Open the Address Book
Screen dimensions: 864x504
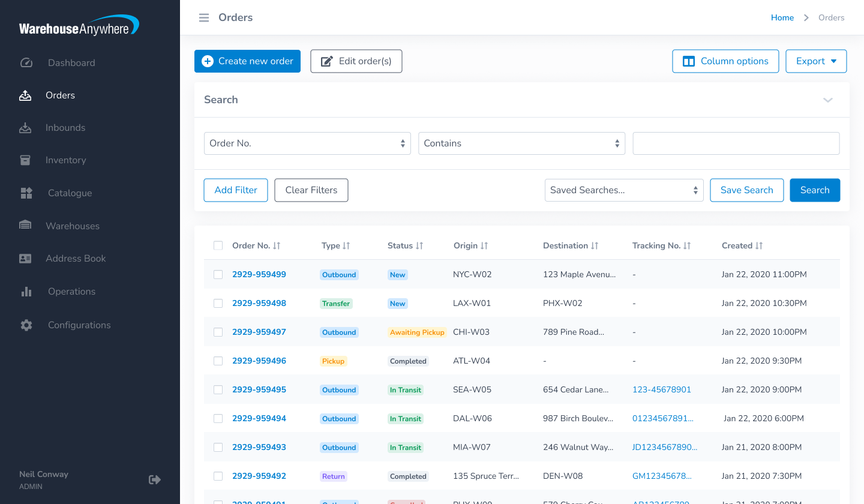75,258
